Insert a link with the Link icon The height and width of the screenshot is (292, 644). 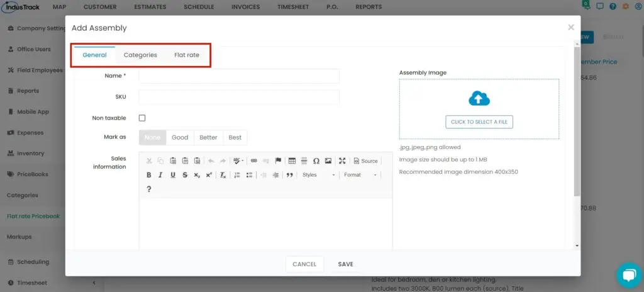tap(254, 161)
